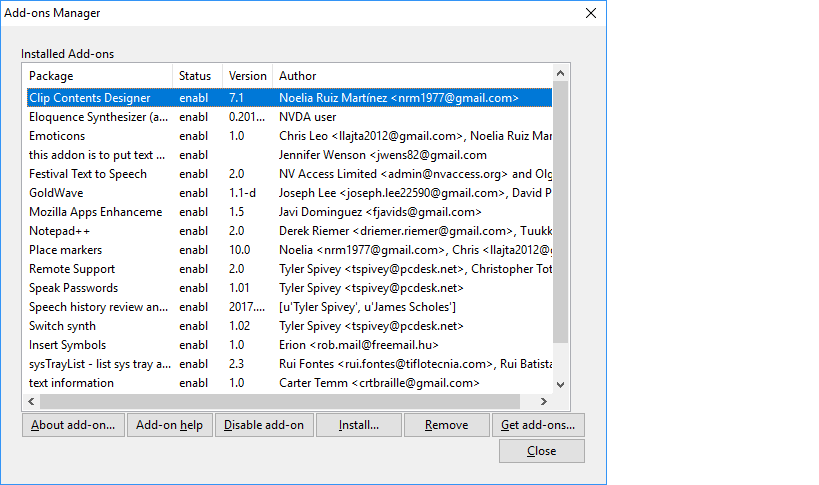The image size is (819, 485).
Task: Click the About add-on button
Action: click(x=72, y=425)
